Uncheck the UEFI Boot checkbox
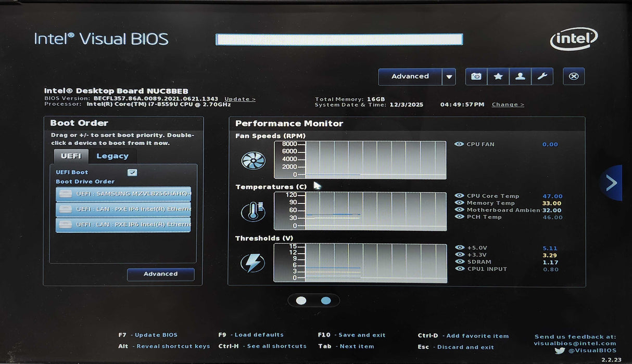The height and width of the screenshot is (364, 632). click(132, 173)
